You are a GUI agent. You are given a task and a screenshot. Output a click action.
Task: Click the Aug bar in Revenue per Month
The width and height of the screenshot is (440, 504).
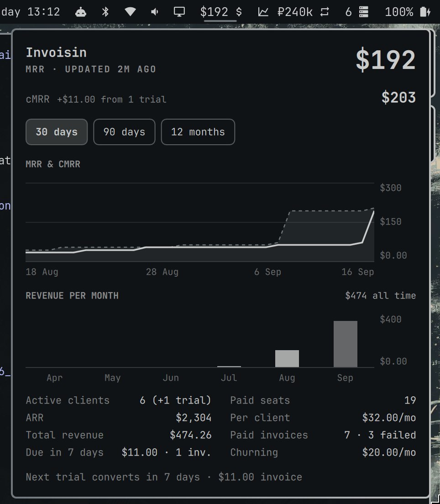coord(287,358)
